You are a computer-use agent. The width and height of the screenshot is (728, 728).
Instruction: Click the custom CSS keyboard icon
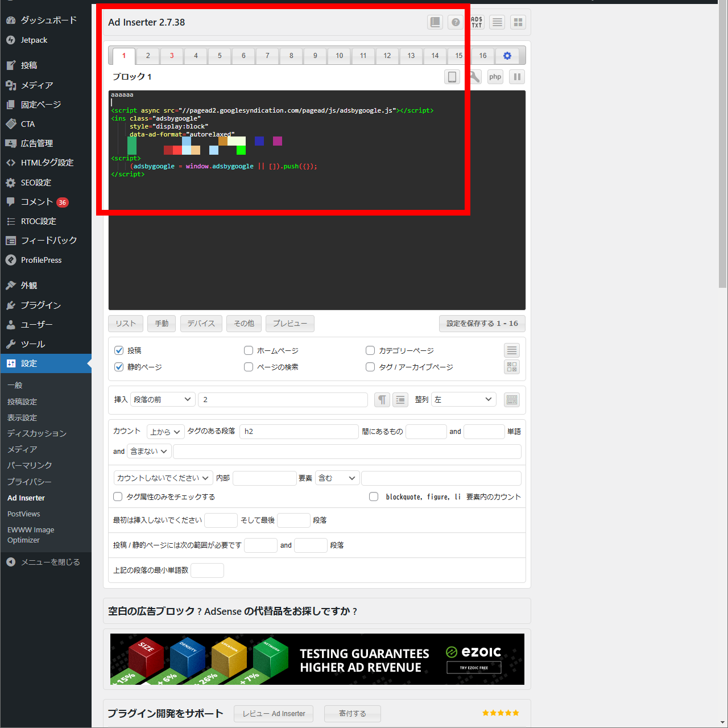click(512, 400)
